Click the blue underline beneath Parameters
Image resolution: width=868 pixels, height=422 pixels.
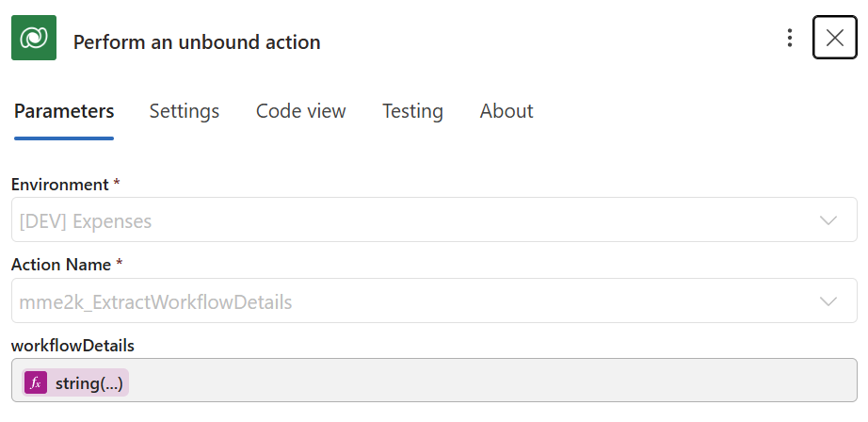point(64,138)
